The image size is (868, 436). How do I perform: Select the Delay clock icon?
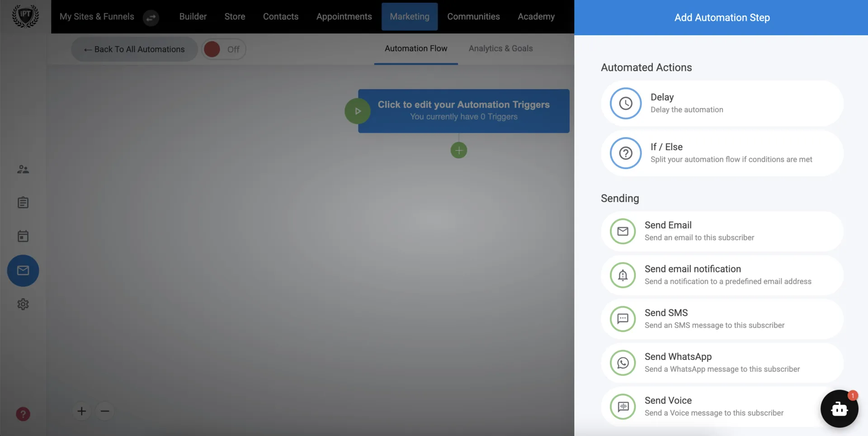pyautogui.click(x=626, y=104)
